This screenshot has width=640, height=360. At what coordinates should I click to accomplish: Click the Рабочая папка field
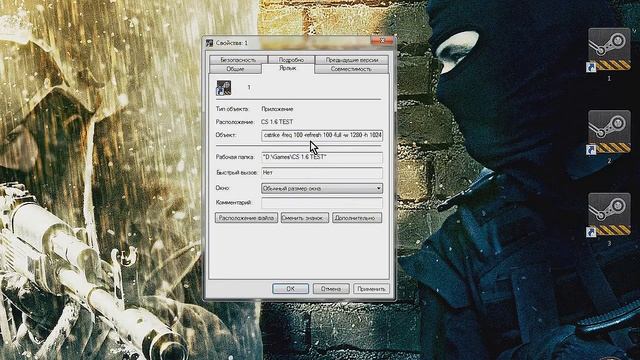(322, 157)
